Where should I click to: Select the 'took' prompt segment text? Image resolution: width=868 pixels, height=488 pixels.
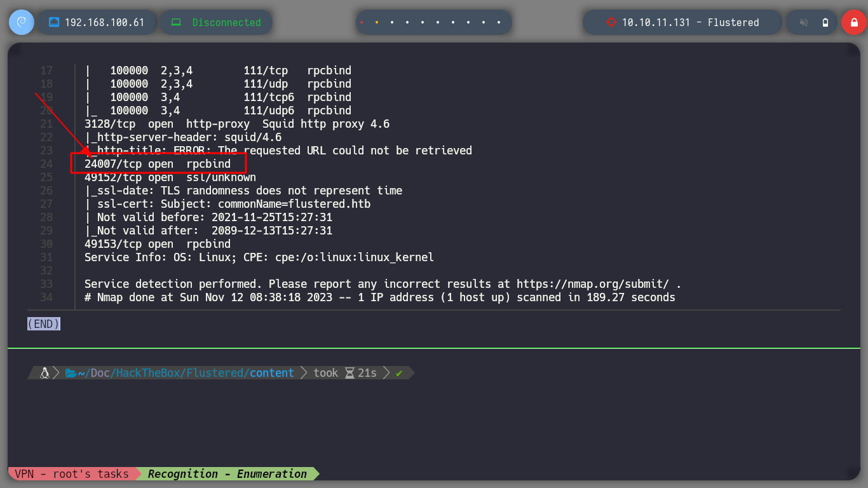click(326, 373)
